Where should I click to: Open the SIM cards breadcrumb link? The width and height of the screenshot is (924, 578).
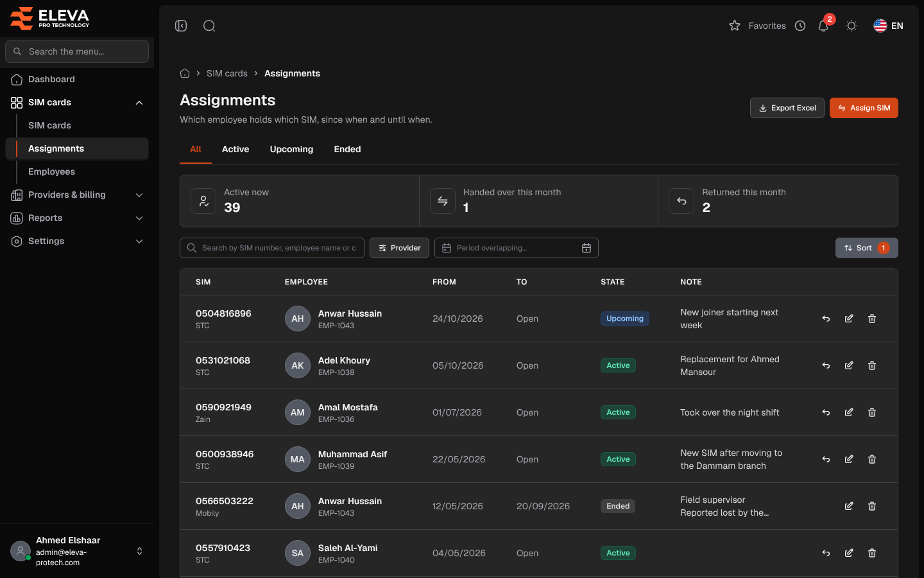point(227,73)
